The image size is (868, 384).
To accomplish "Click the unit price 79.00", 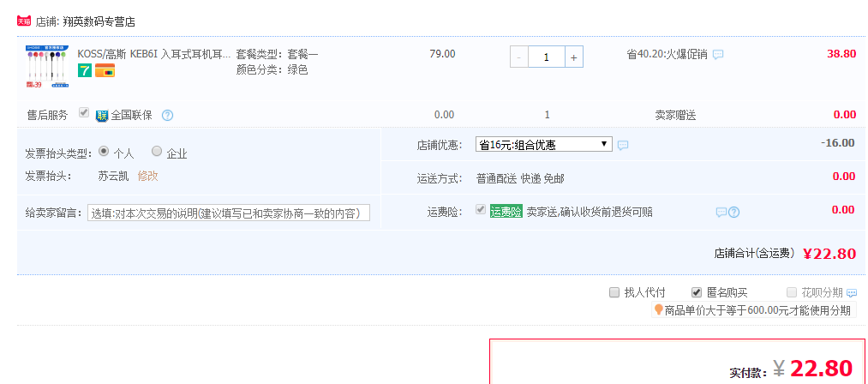I will (x=442, y=54).
